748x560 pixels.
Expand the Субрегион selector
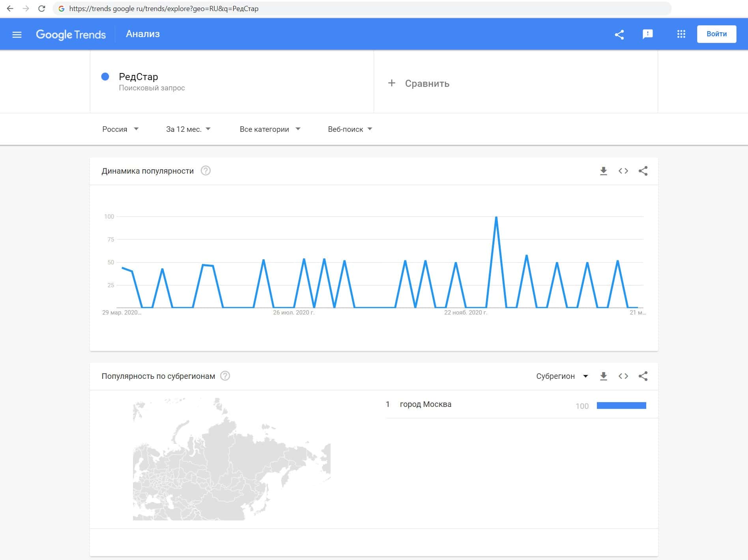tap(562, 376)
